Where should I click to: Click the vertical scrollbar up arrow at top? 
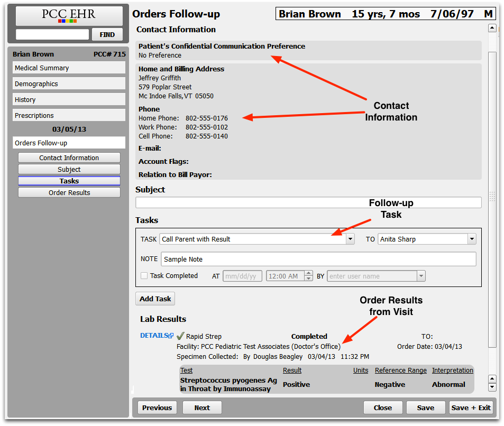pyautogui.click(x=492, y=28)
